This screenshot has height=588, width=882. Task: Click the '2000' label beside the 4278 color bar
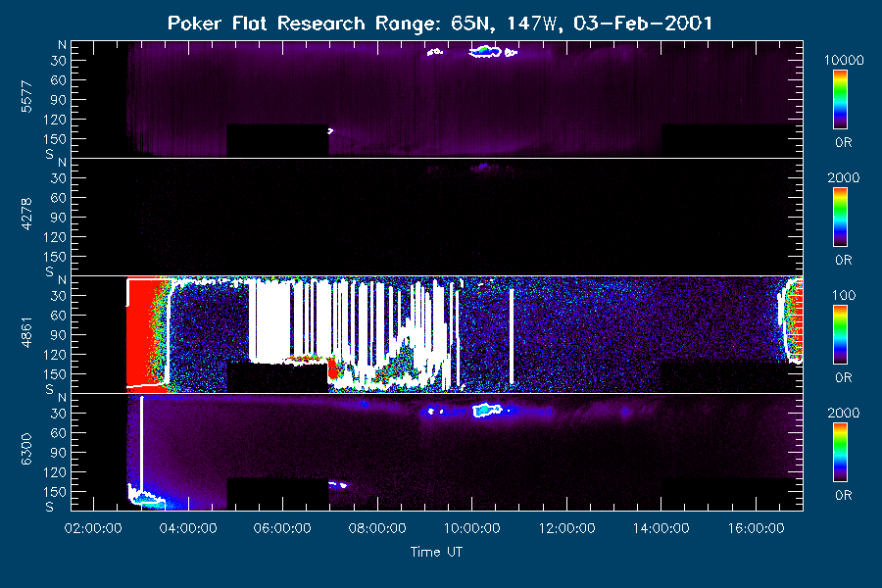click(844, 177)
